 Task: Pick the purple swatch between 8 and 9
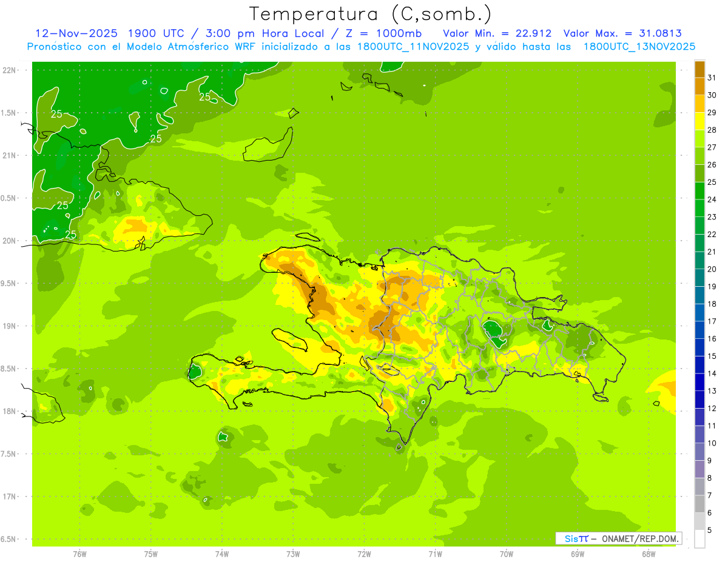pos(699,469)
